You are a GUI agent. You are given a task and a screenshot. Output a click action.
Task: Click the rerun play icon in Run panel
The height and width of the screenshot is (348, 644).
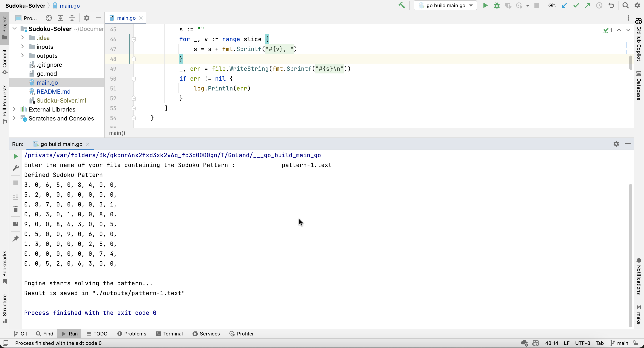click(15, 156)
